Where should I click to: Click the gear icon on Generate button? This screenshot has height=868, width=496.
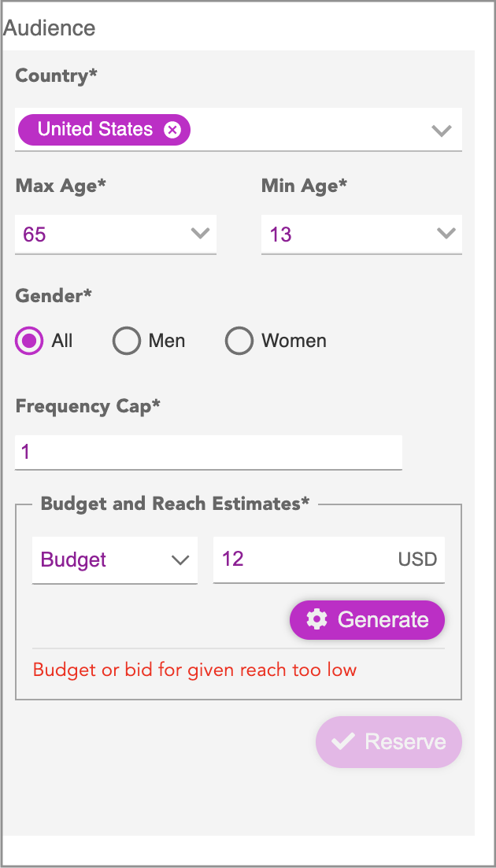316,619
